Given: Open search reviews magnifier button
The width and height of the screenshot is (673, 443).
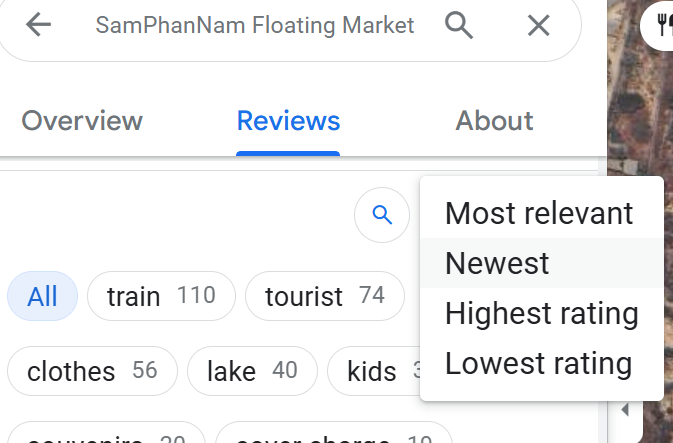Looking at the screenshot, I should click(x=382, y=215).
